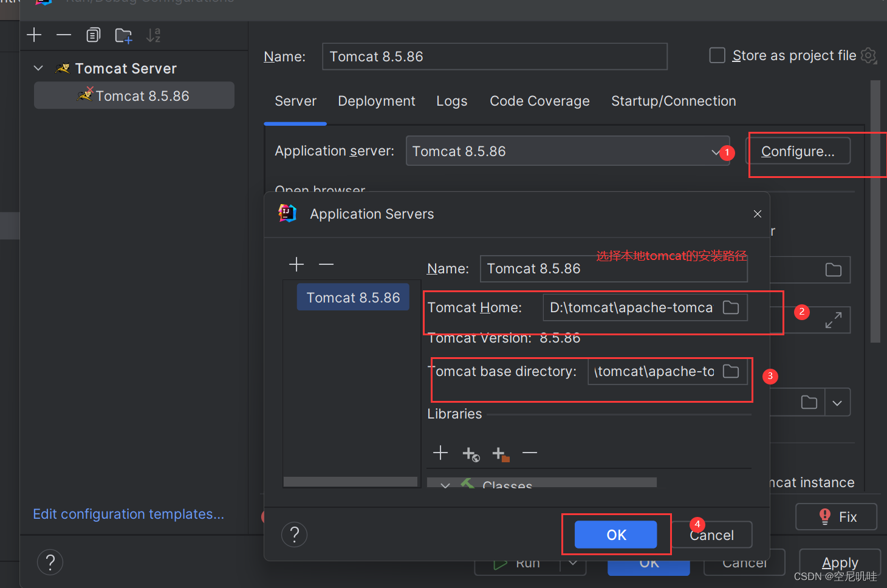Image resolution: width=887 pixels, height=588 pixels.
Task: Open the Code Coverage tab
Action: [x=539, y=101]
